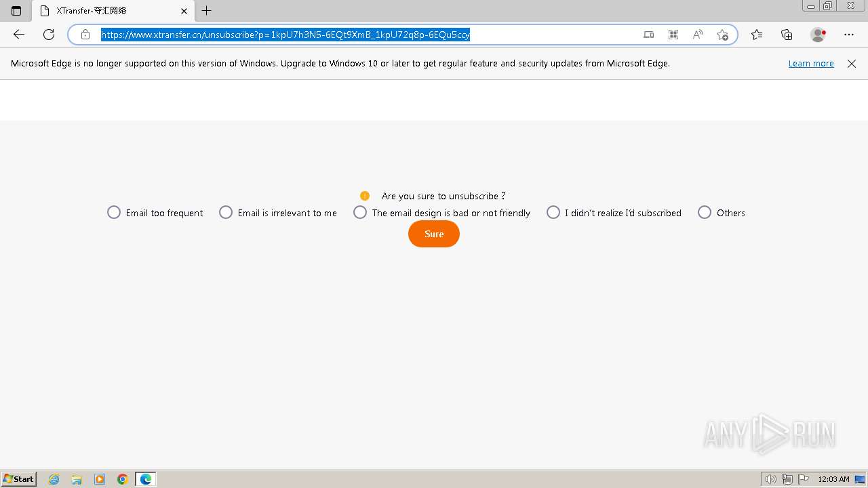Open the network status tray icon
Screen dimensions: 868x488
pyautogui.click(x=787, y=479)
